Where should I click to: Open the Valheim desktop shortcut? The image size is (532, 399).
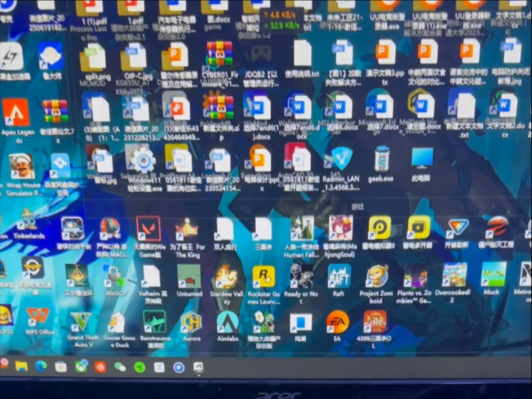point(151,276)
